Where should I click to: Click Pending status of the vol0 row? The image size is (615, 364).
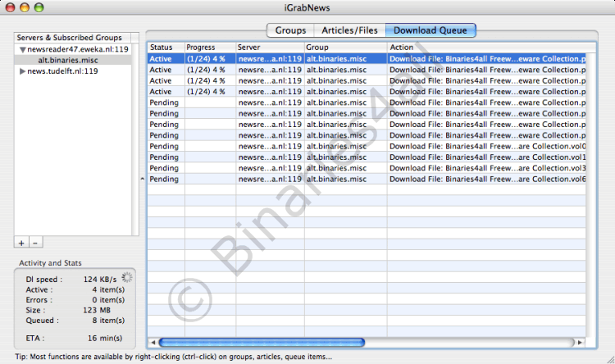coord(164,146)
